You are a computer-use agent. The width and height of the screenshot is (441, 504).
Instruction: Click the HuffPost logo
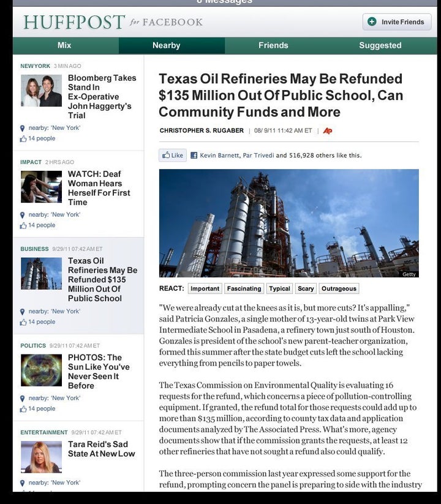pos(74,22)
